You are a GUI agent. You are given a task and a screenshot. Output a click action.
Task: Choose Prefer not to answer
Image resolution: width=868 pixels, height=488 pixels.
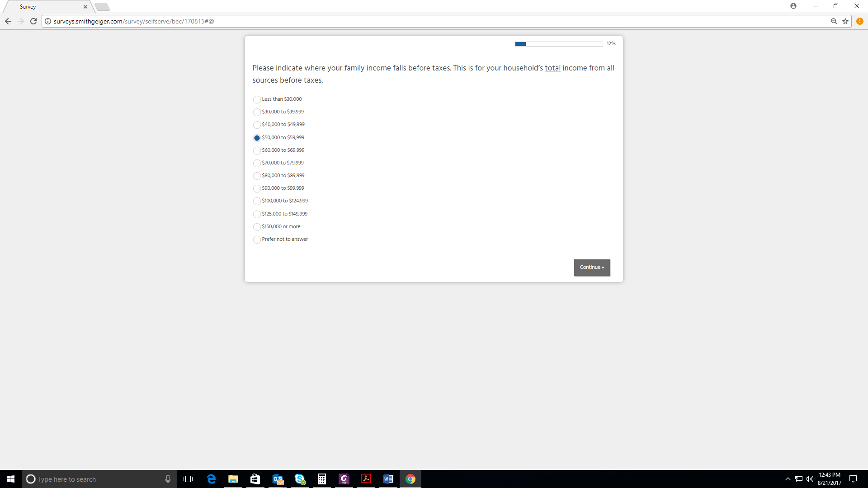coord(257,239)
